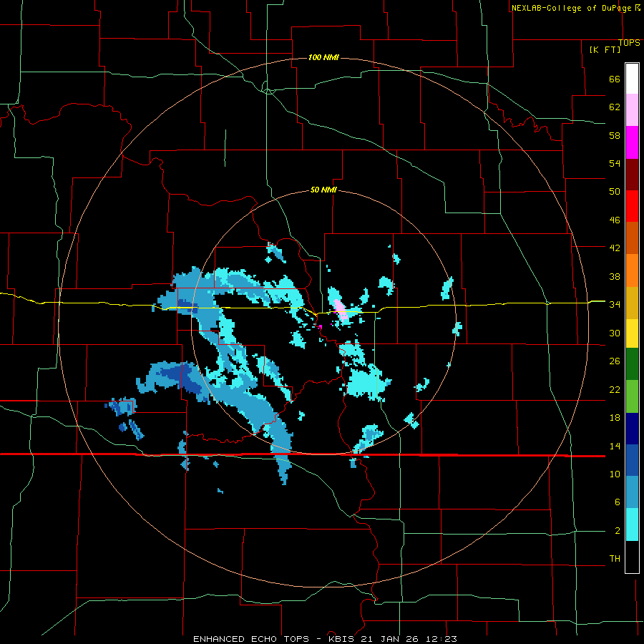This screenshot has width=644, height=644.
Task: Click the medium blue 10 kft swatch
Action: [632, 460]
